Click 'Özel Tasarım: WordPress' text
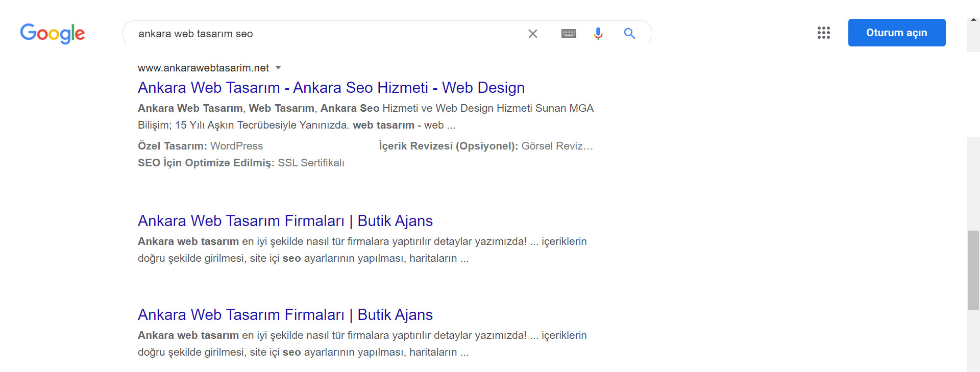The image size is (980, 372). point(200,146)
